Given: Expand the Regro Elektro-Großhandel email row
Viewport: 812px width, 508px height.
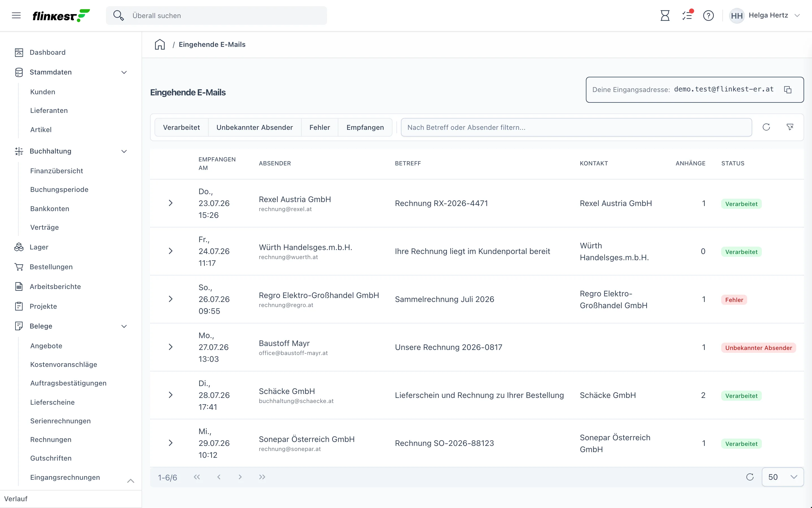Looking at the screenshot, I should 171,299.
